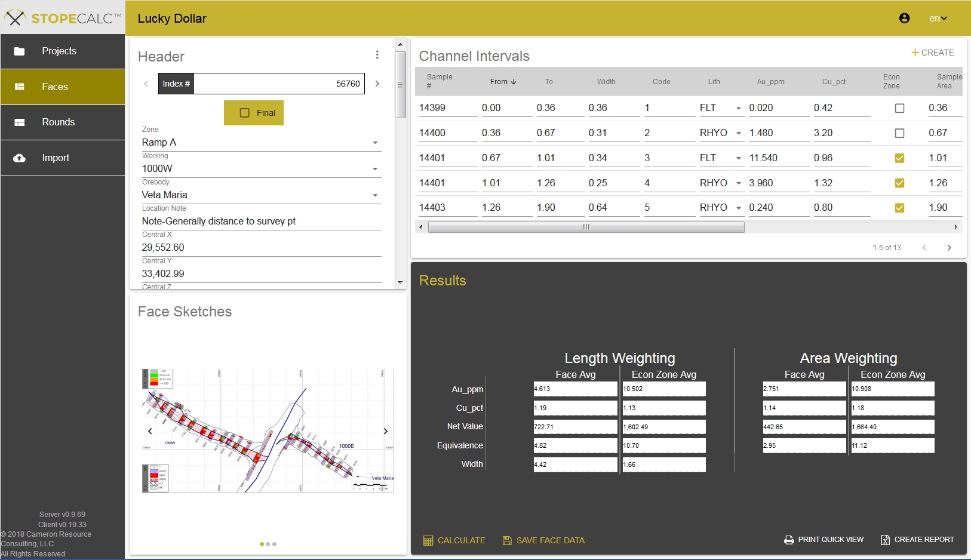
Task: Open the user account icon
Action: click(x=904, y=19)
